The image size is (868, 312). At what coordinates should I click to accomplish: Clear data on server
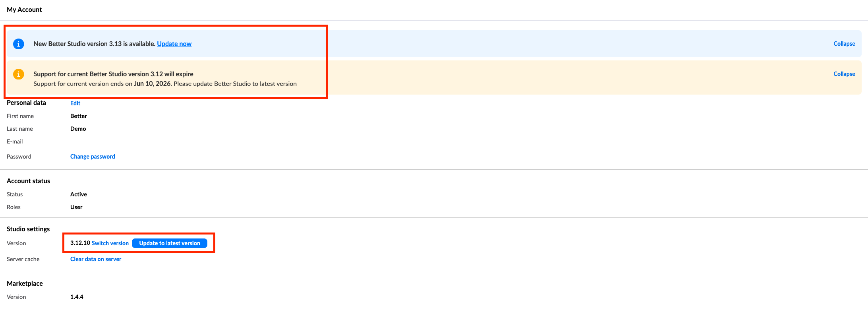pyautogui.click(x=96, y=259)
